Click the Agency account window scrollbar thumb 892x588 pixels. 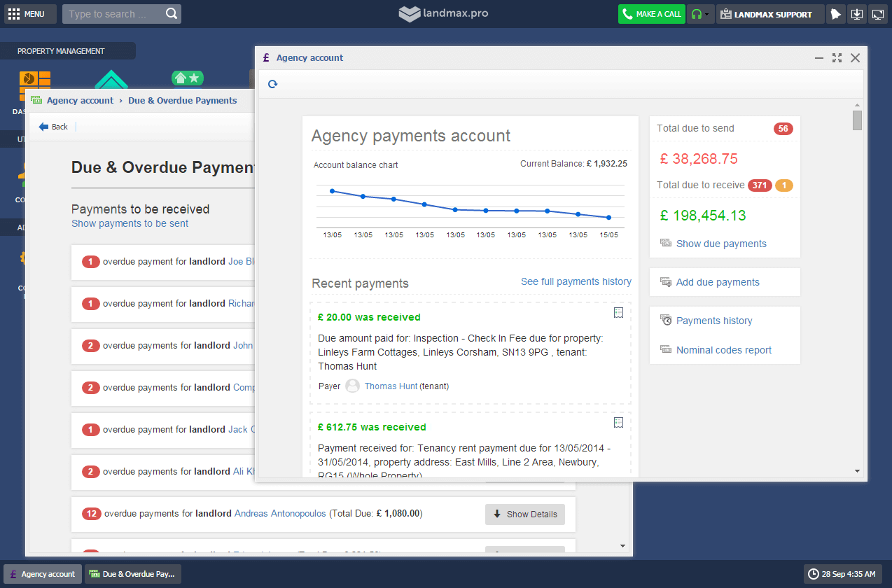pos(857,120)
